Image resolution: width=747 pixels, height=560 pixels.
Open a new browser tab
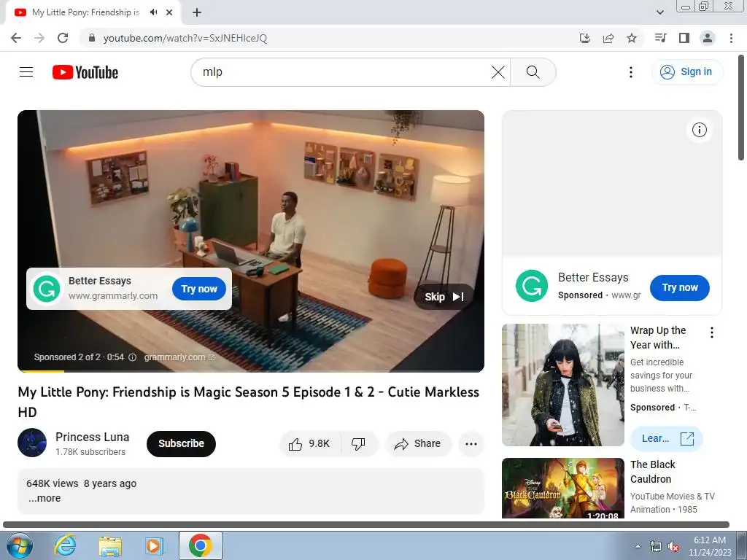point(197,12)
